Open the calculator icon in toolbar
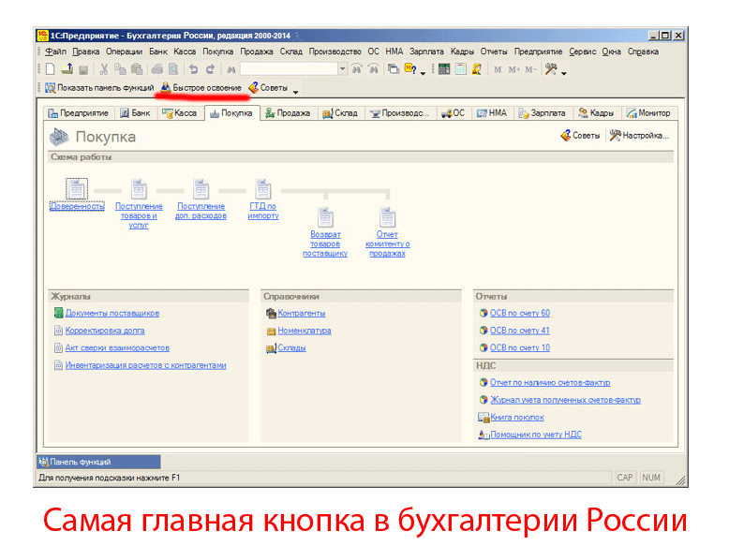The image size is (729, 560). pyautogui.click(x=444, y=69)
